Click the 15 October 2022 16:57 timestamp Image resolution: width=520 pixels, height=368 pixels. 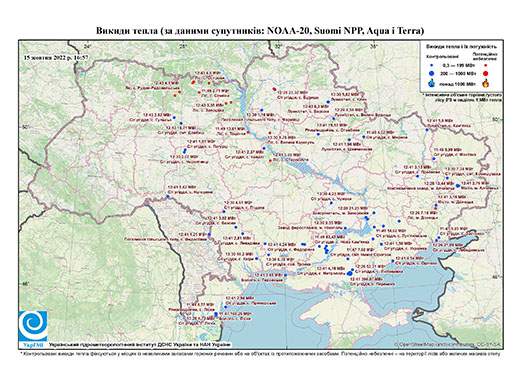[56, 57]
